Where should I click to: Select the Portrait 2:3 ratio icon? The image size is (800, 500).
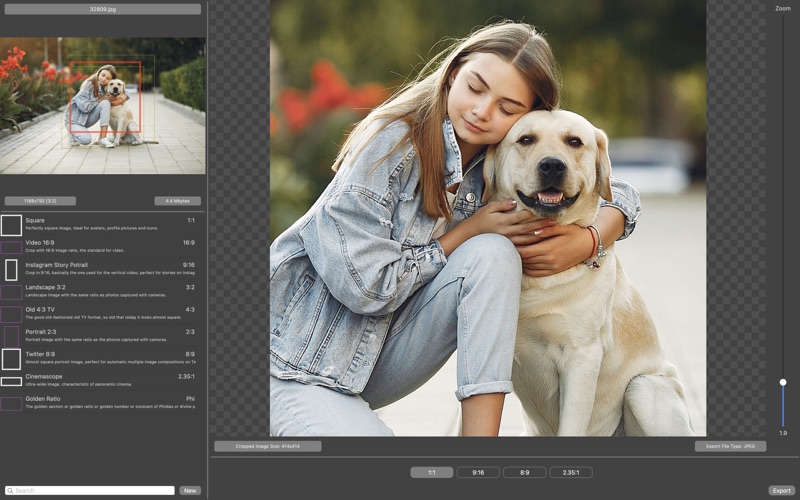(11, 337)
